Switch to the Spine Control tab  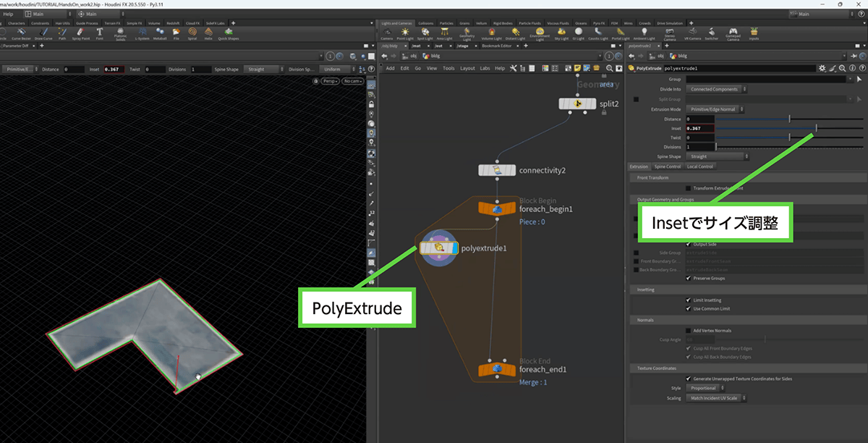[x=668, y=166]
